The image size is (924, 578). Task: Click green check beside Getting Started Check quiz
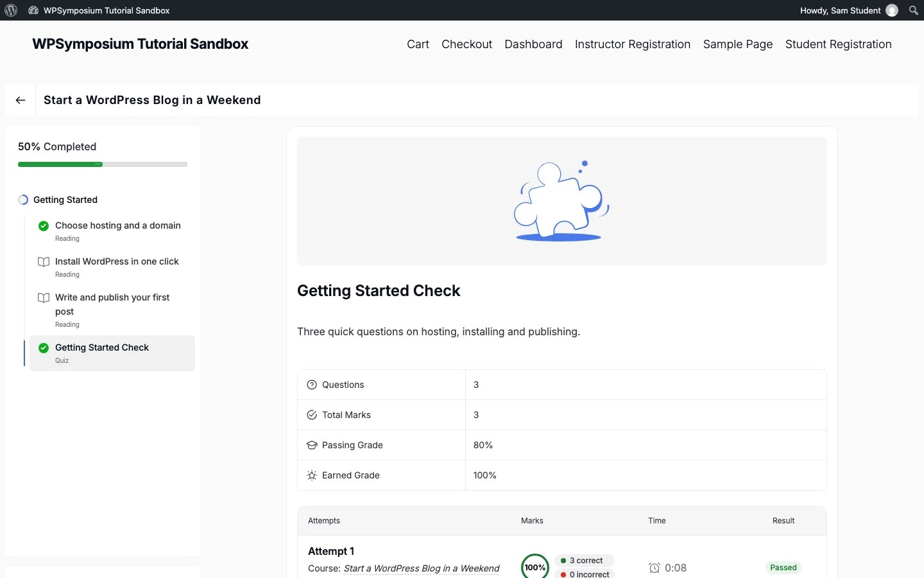(44, 348)
